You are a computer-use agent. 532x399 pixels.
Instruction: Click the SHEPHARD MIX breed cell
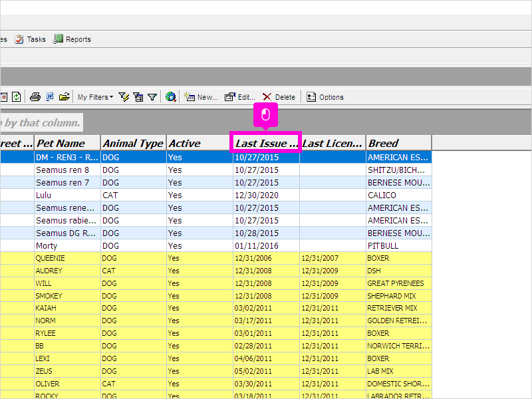coord(398,296)
